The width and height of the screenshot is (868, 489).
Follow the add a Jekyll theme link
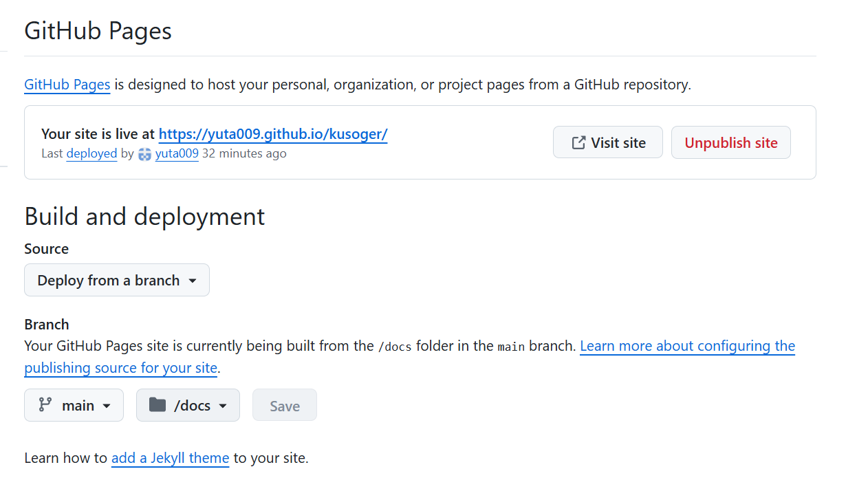(170, 458)
